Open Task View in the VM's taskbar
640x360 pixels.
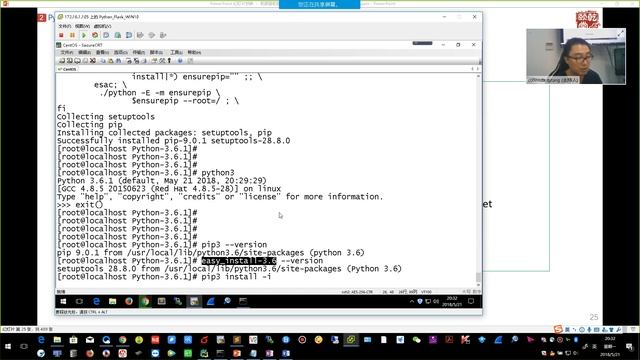coord(79,301)
